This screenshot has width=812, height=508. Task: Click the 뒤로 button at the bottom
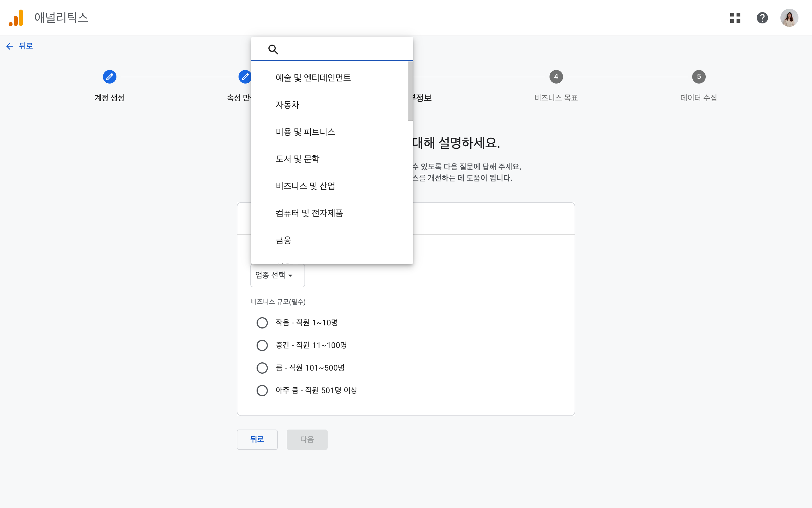[257, 439]
